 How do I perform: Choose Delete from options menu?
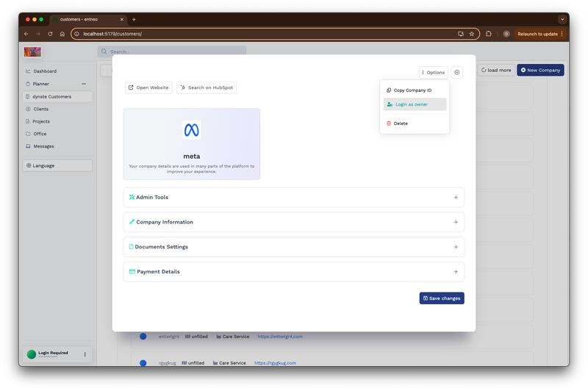pos(415,123)
